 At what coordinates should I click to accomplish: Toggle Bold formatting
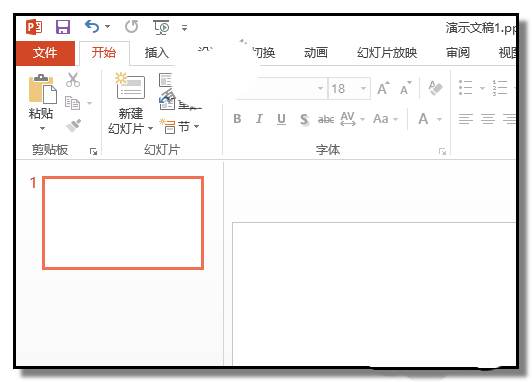click(x=237, y=119)
